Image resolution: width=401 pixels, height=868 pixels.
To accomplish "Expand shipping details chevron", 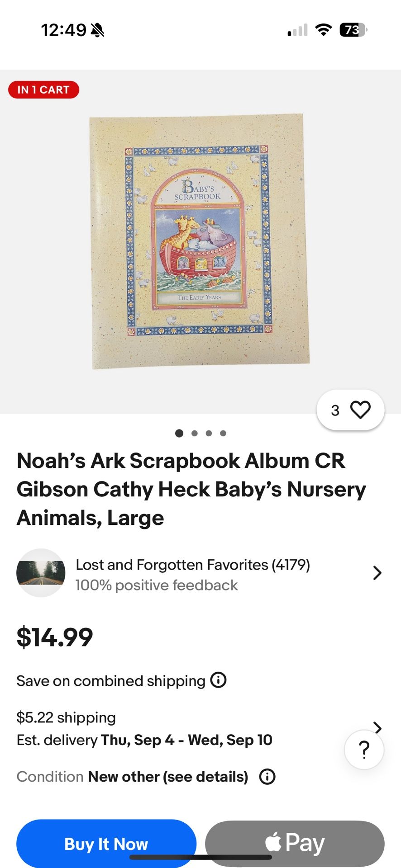I will (377, 727).
